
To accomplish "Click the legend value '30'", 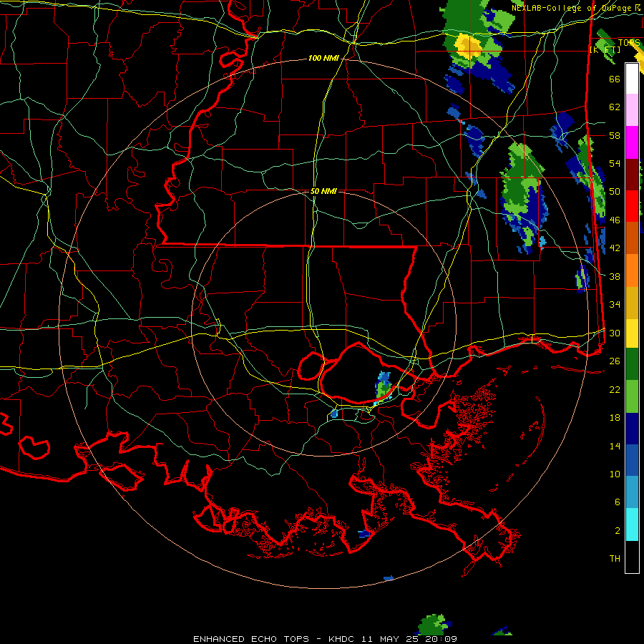I will tap(615, 333).
